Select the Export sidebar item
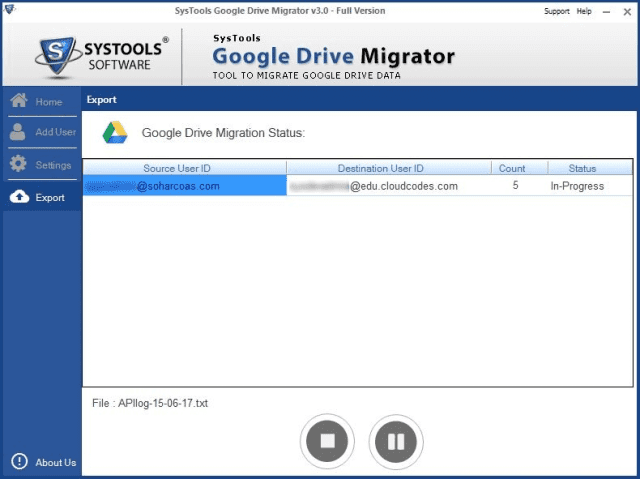This screenshot has height=479, width=640. click(42, 197)
